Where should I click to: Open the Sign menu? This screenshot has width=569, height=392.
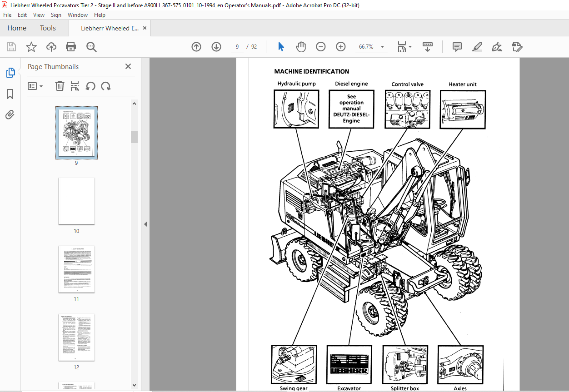[56, 15]
